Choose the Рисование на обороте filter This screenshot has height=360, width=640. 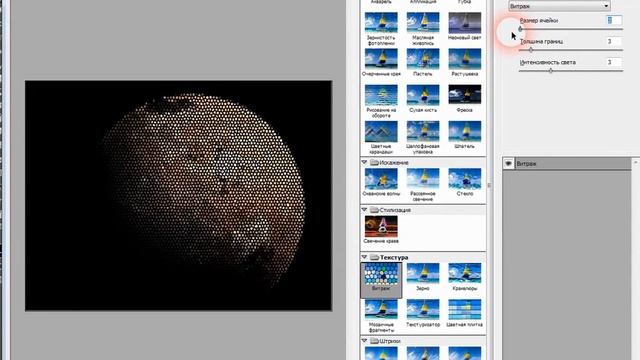click(x=381, y=95)
